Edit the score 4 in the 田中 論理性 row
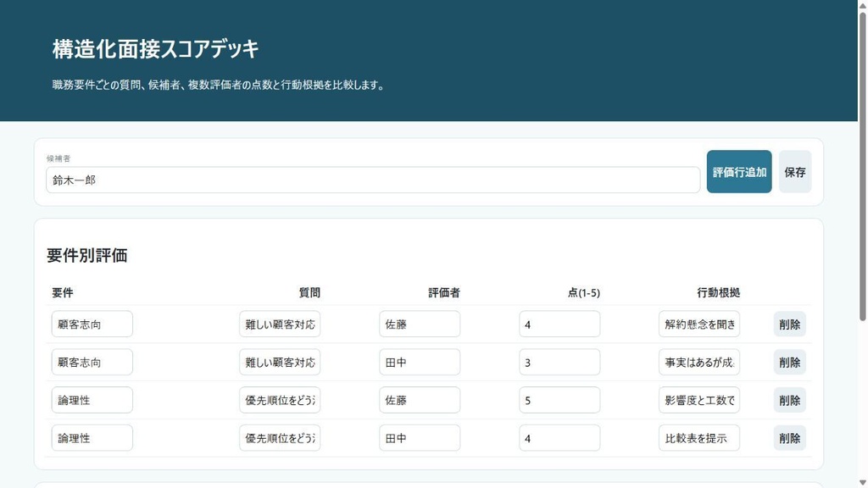Screen dimensions: 868x488 tap(559, 438)
